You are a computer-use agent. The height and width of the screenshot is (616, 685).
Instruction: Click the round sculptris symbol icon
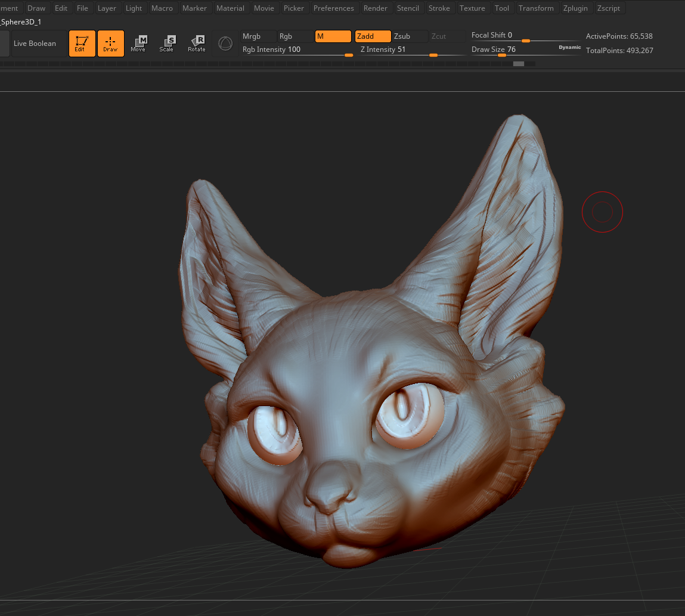pos(225,44)
